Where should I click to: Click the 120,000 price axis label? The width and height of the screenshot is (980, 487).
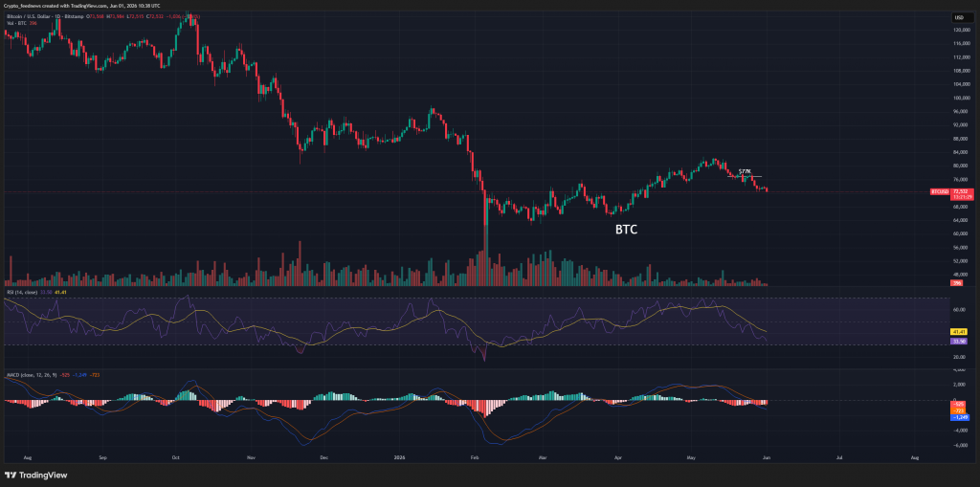click(961, 30)
